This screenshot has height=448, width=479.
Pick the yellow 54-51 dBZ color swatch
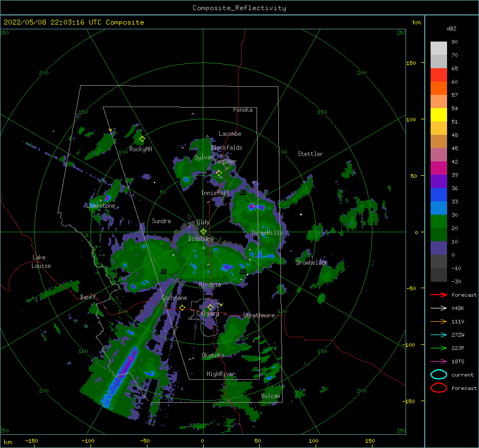click(x=439, y=115)
